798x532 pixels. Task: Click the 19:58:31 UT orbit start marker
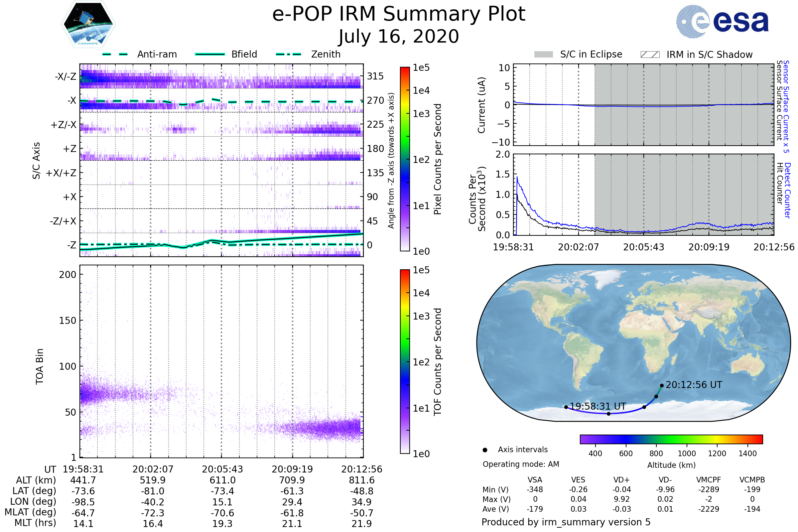point(566,407)
